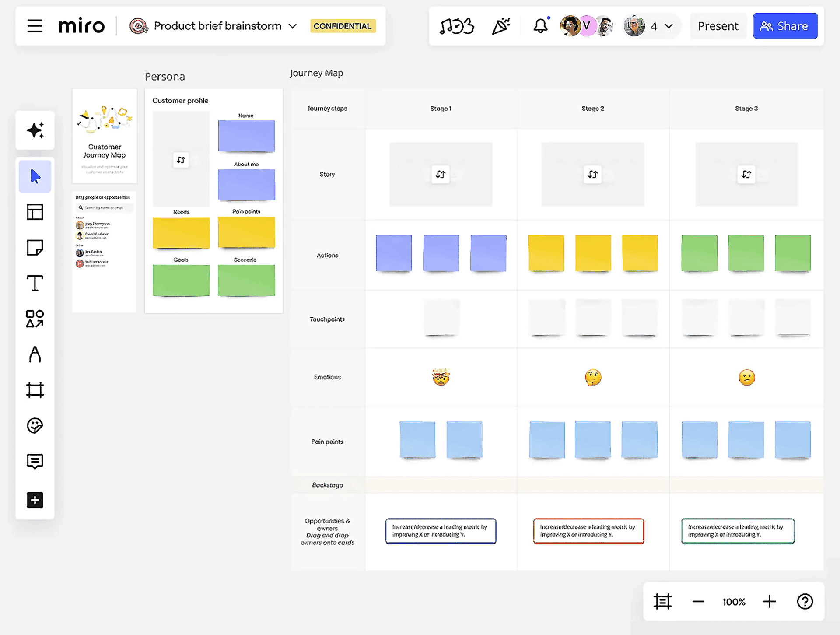
Task: Open more apps with the plus tool
Action: tap(35, 500)
